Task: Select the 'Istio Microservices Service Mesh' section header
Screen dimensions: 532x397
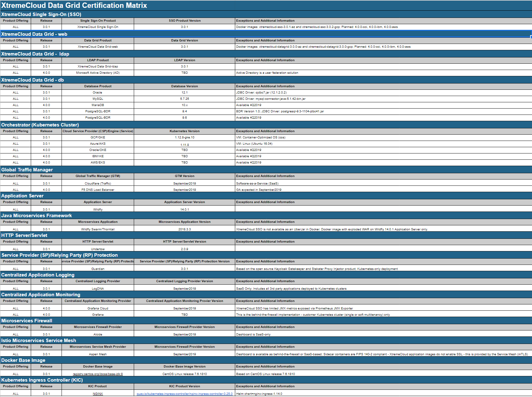Action: pyautogui.click(x=39, y=341)
